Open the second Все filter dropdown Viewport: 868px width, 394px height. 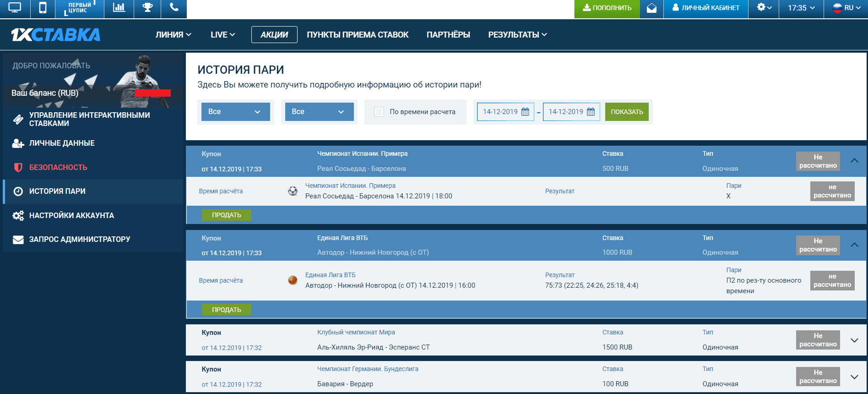point(320,112)
